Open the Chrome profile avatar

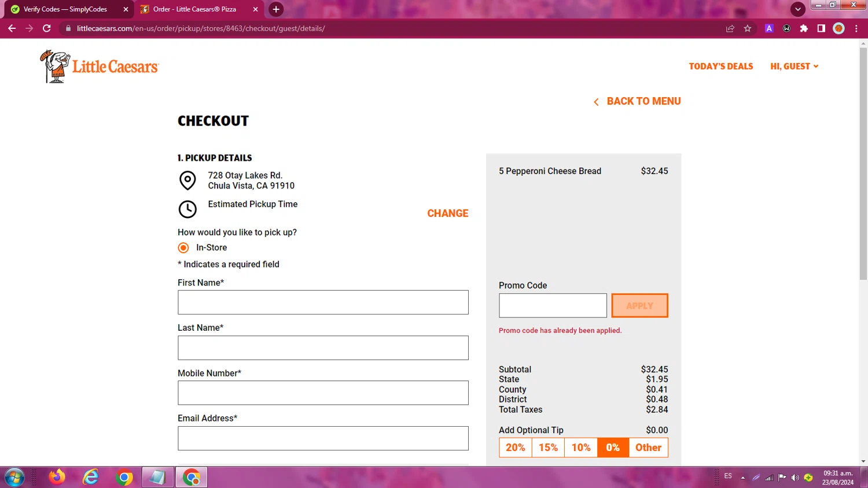pyautogui.click(x=838, y=28)
